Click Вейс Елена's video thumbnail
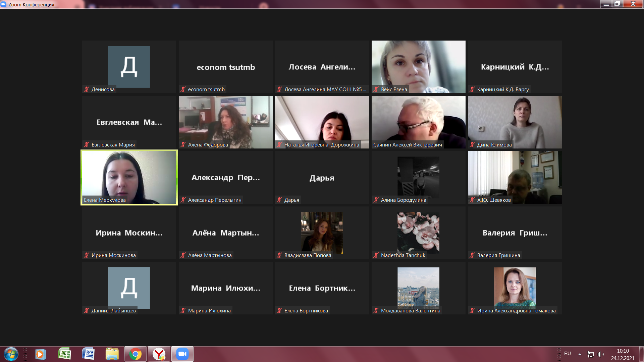644x362 pixels. click(418, 67)
